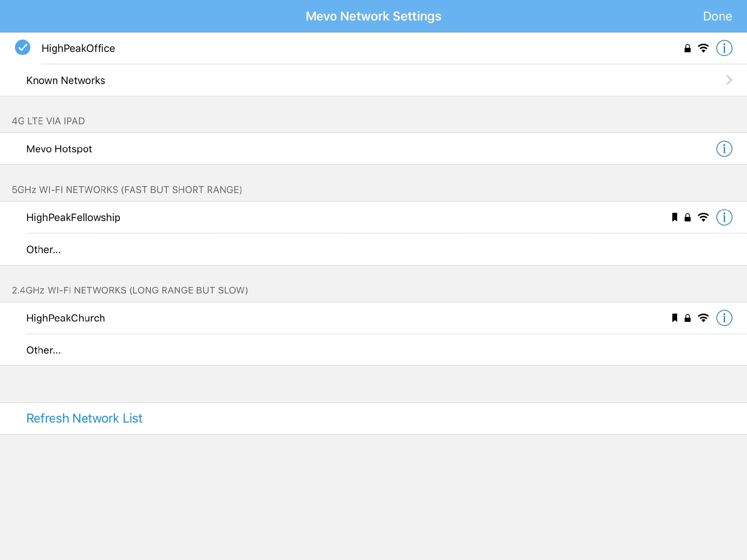The width and height of the screenshot is (747, 560).
Task: Select the HighPeakOffice network
Action: pos(373,48)
